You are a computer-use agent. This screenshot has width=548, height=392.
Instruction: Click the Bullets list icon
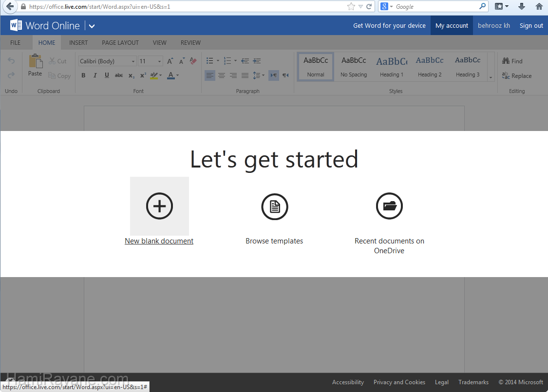(x=209, y=61)
